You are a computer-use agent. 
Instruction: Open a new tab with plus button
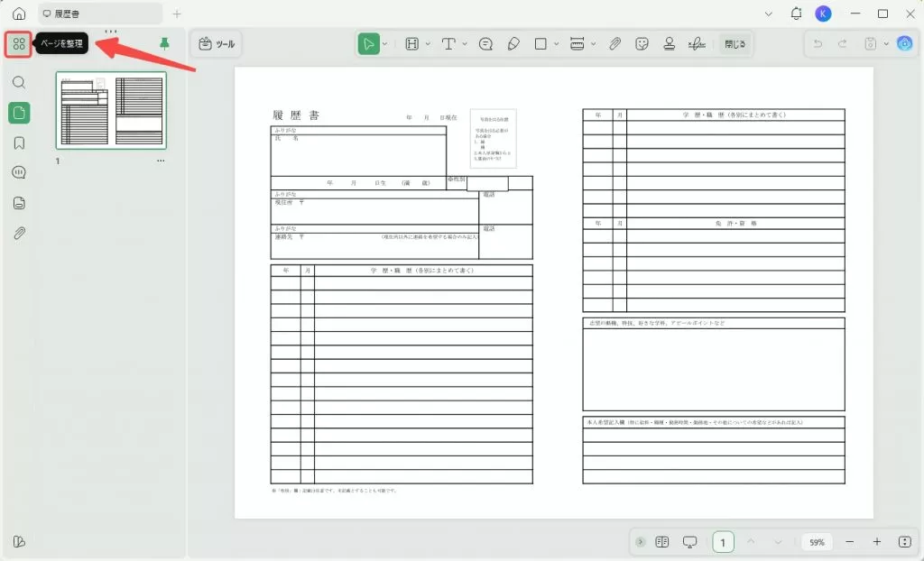click(x=177, y=14)
